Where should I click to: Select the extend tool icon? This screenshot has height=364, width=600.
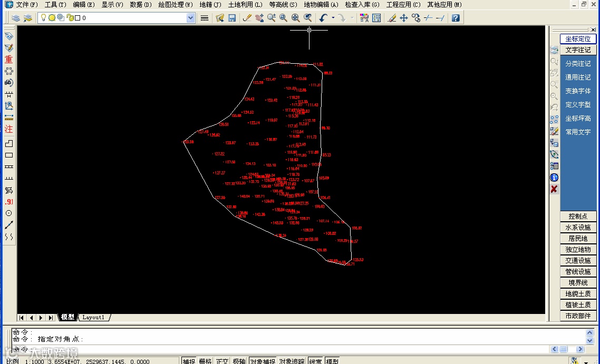tap(440, 18)
